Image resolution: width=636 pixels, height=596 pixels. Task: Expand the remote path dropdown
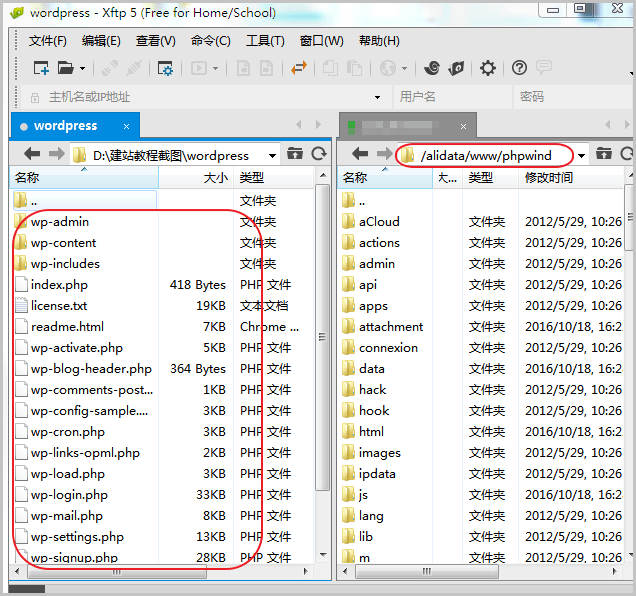pyautogui.click(x=580, y=156)
